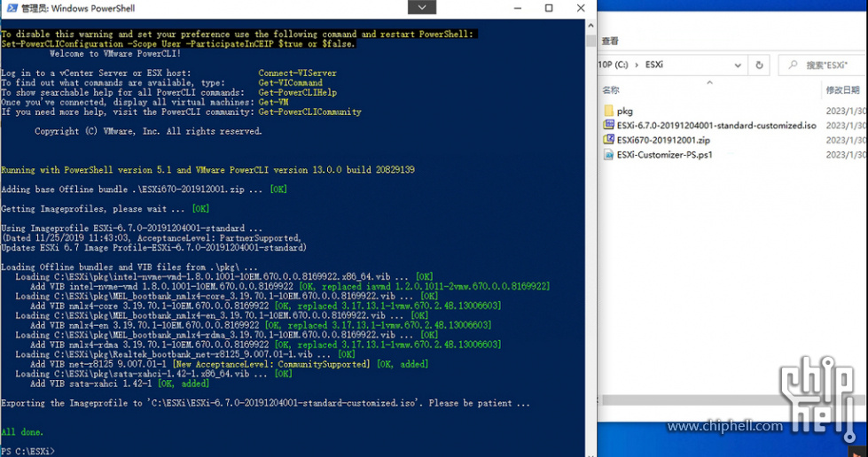
Task: Select the ESXi670-201912001.zip archive icon
Action: 608,139
